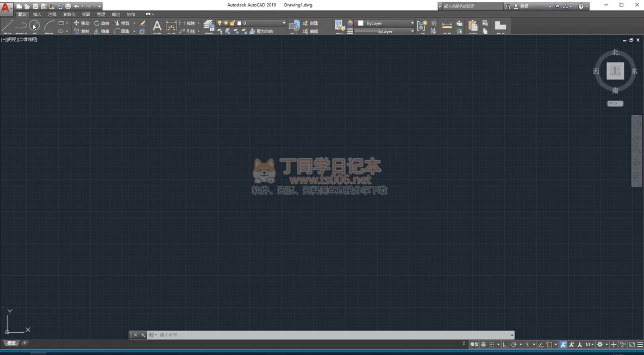The height and width of the screenshot is (355, 644).
Task: Toggle polar tracking in status bar
Action: [x=514, y=344]
